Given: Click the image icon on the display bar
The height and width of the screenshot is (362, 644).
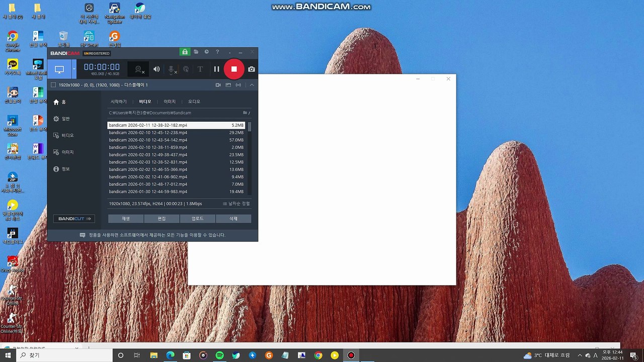Looking at the screenshot, I should coord(228,85).
